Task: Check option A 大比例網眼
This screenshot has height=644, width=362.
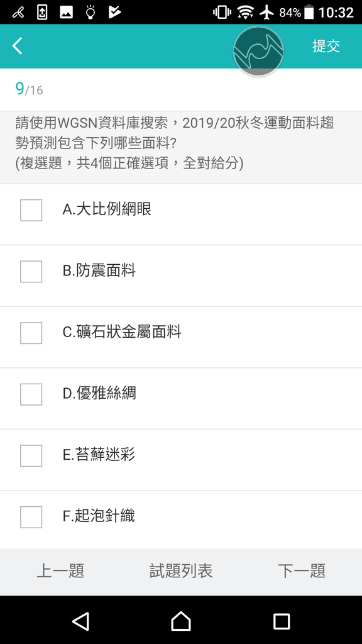Action: tap(31, 210)
